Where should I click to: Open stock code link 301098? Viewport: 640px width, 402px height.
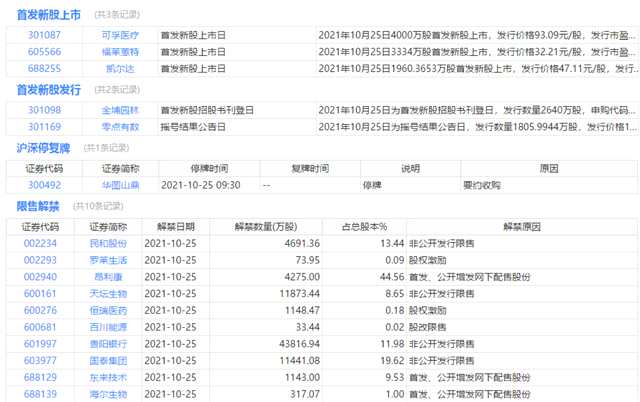[x=44, y=110]
